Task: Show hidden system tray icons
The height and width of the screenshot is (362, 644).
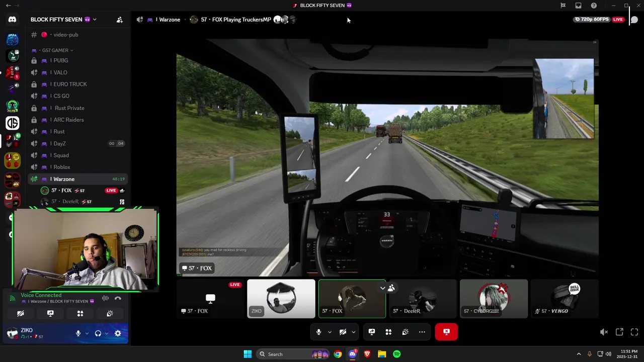Action: coord(579,354)
